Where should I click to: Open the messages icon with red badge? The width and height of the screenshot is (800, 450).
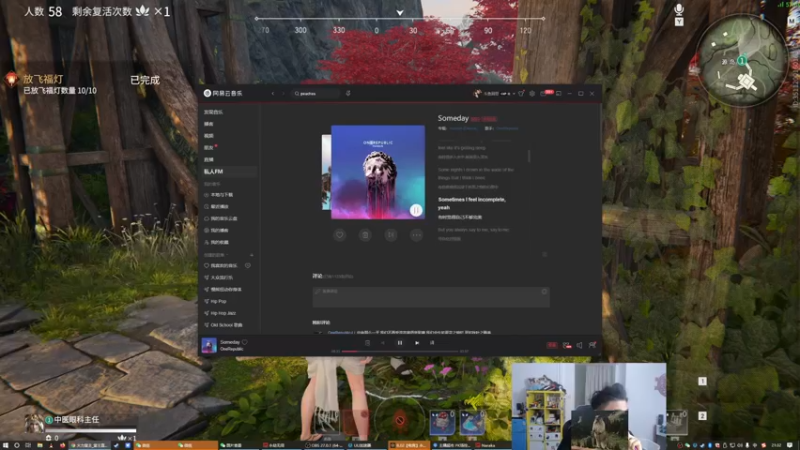pyautogui.click(x=544, y=93)
